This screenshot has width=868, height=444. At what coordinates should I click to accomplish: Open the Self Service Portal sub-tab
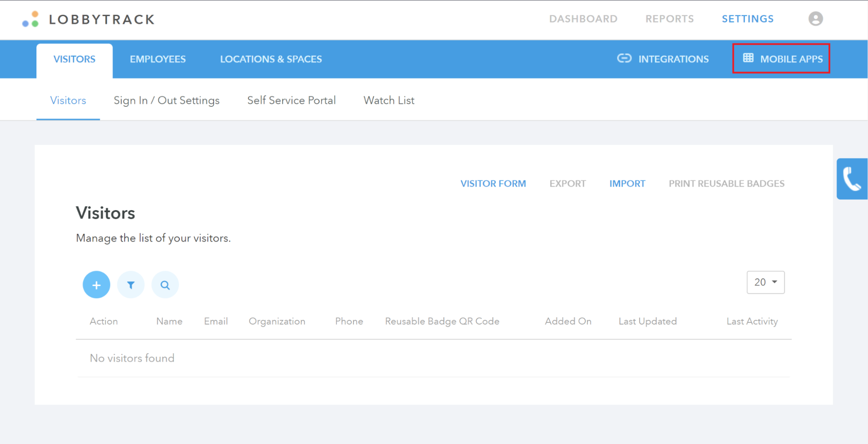(291, 100)
